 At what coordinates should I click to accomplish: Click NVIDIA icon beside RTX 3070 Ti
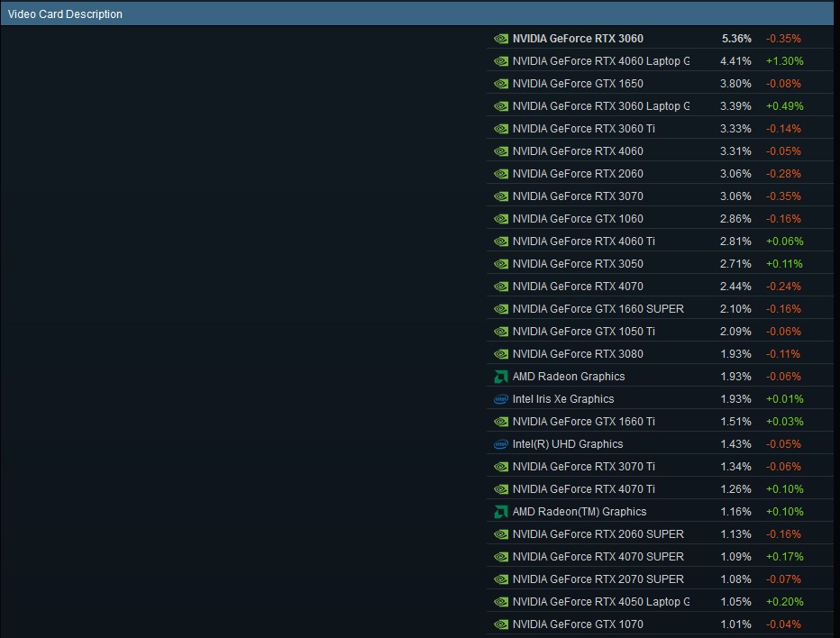point(501,467)
